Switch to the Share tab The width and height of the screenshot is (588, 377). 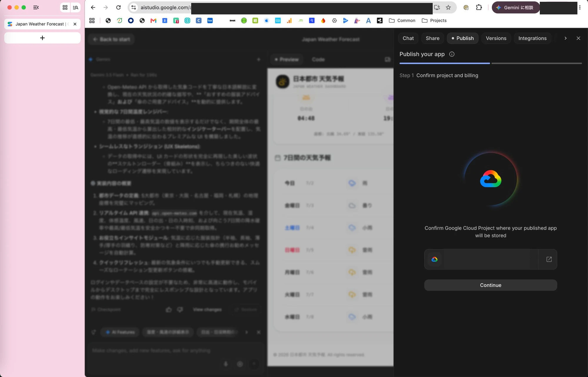click(x=432, y=38)
